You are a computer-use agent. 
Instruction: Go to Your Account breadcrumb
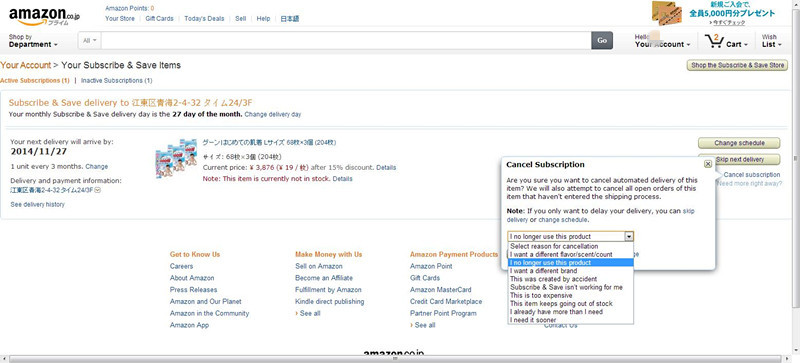(26, 65)
